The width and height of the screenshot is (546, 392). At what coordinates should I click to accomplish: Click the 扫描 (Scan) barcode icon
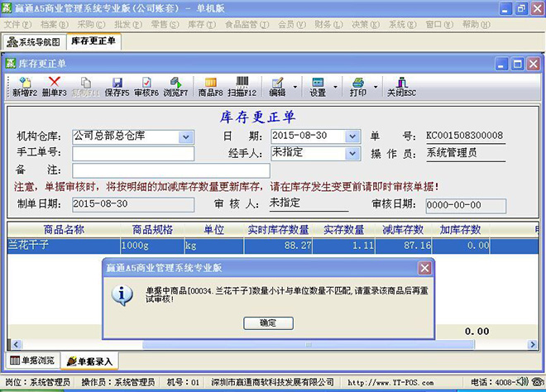coord(241,87)
